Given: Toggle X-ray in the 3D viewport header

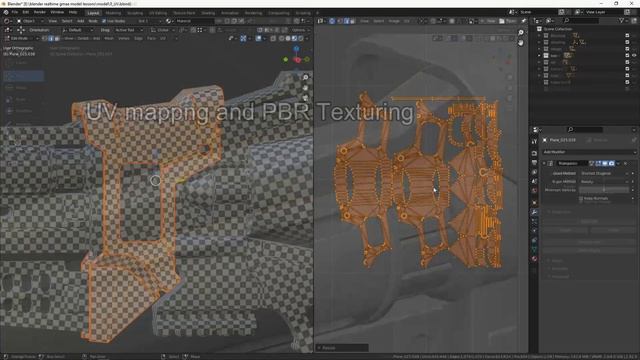Looking at the screenshot, I should (x=273, y=38).
